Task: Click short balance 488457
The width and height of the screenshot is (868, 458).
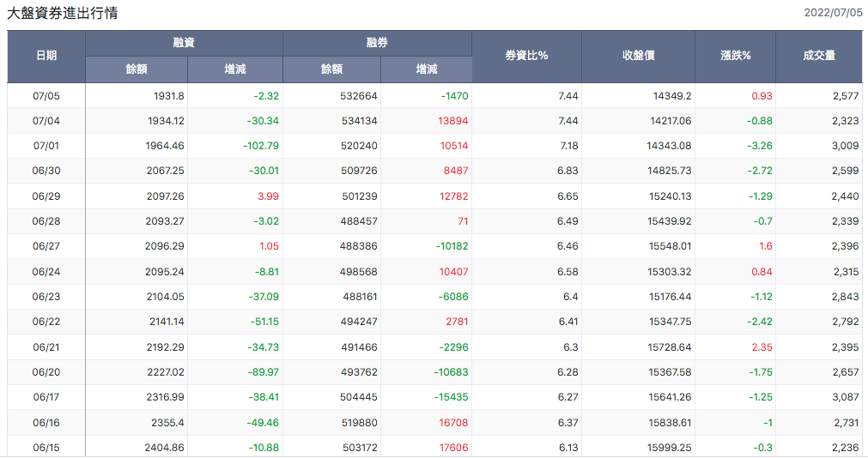Action: tap(359, 221)
